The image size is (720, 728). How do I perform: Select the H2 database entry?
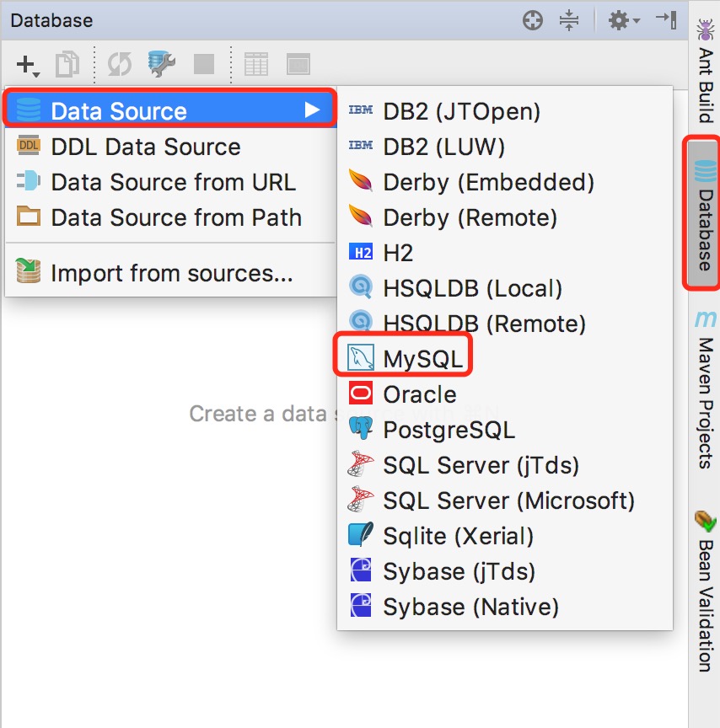[504, 253]
